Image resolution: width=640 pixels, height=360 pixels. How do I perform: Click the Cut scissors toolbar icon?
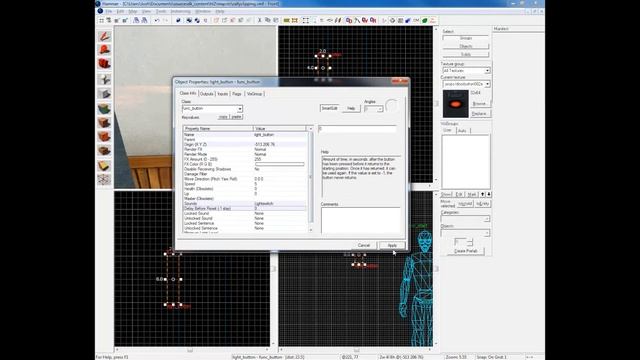tap(259, 20)
